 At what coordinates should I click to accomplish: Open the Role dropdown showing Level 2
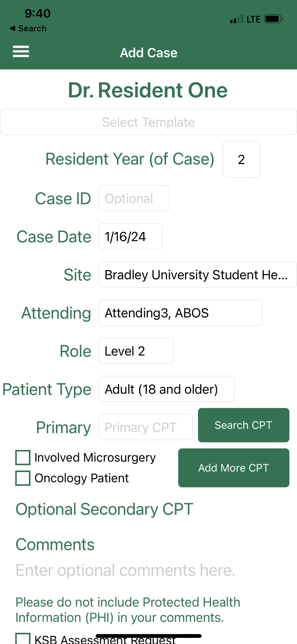136,351
